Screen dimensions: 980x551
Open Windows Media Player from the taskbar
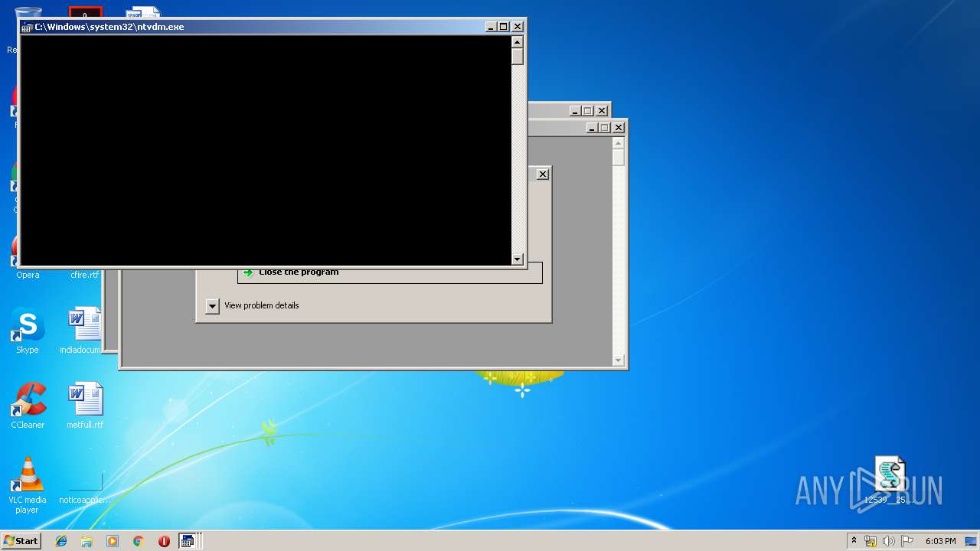pyautogui.click(x=113, y=541)
